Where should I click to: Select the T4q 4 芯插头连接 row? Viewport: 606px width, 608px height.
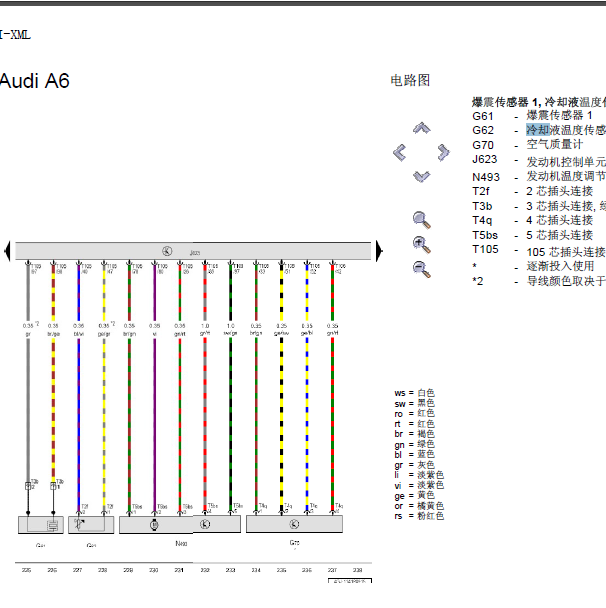[x=532, y=220]
